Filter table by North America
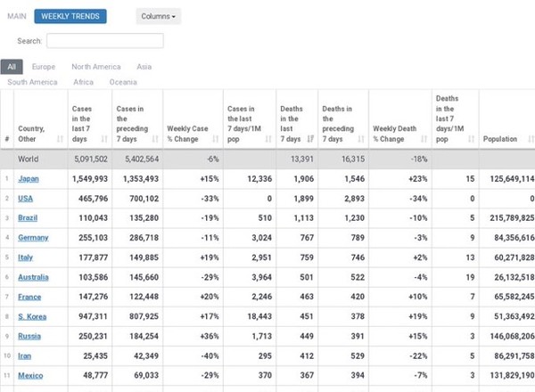535x392 pixels. tap(96, 66)
